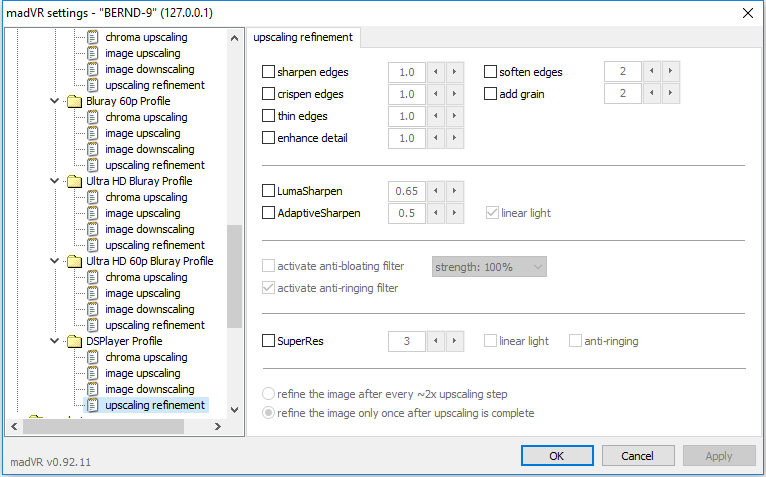Enable the SuperRes checkbox
This screenshot has height=477, width=766.
point(268,341)
